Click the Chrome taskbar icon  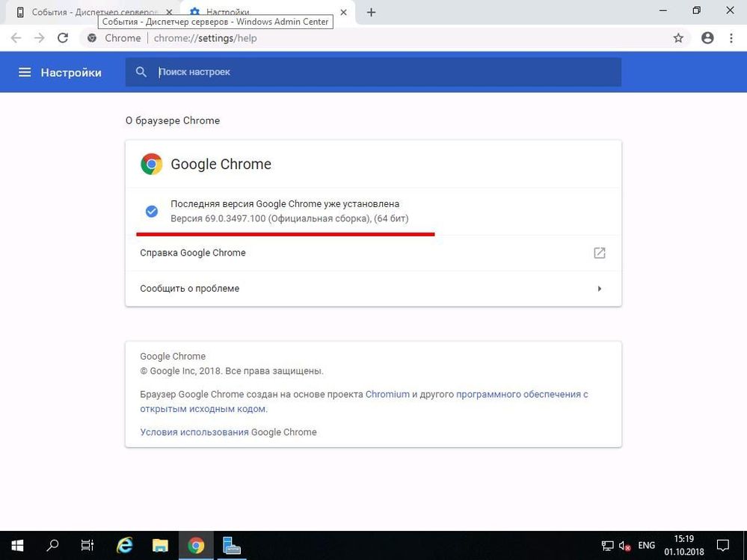pyautogui.click(x=196, y=545)
